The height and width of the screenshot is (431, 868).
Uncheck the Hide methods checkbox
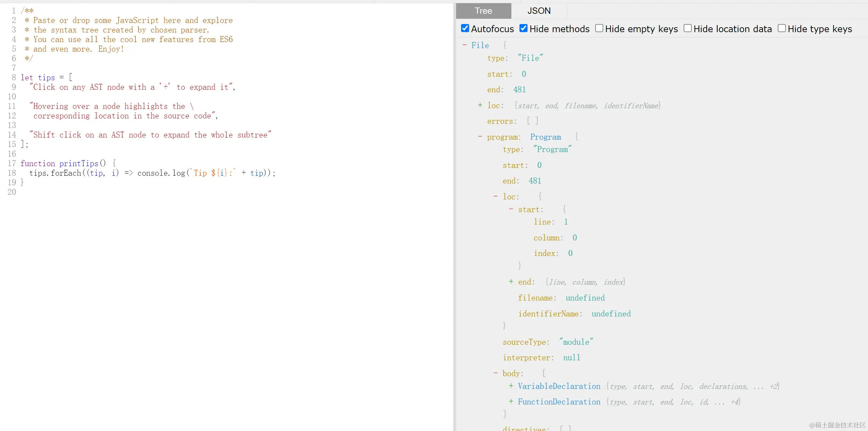click(523, 28)
